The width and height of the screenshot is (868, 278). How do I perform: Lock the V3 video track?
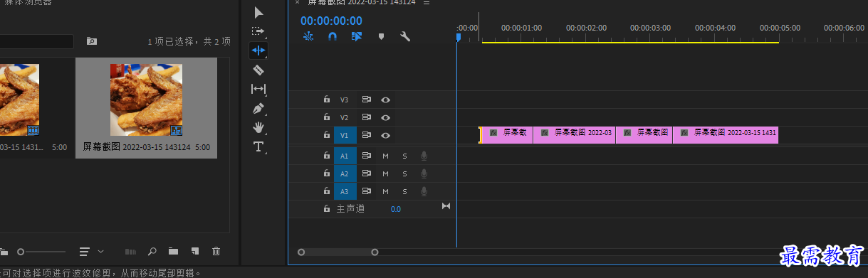click(x=327, y=100)
